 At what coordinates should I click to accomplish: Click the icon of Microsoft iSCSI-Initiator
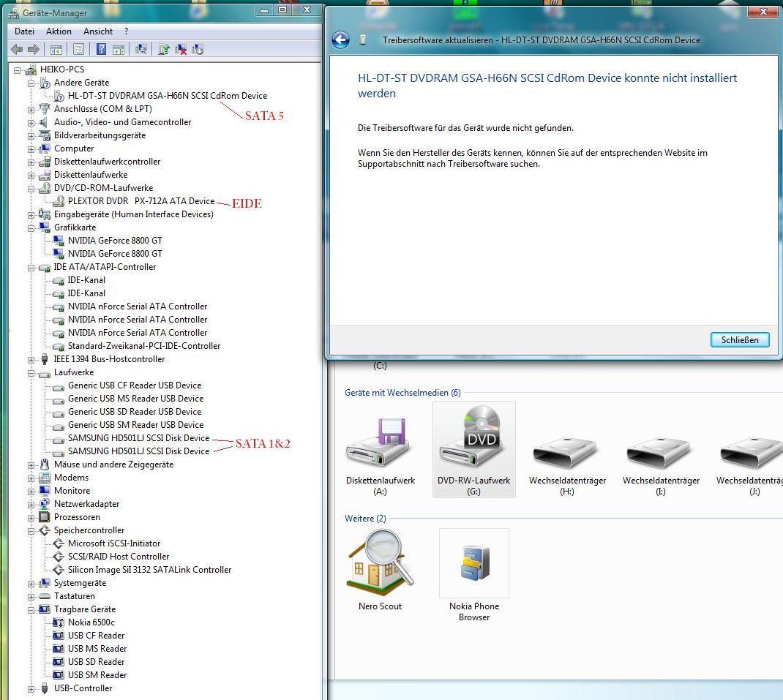click(59, 543)
